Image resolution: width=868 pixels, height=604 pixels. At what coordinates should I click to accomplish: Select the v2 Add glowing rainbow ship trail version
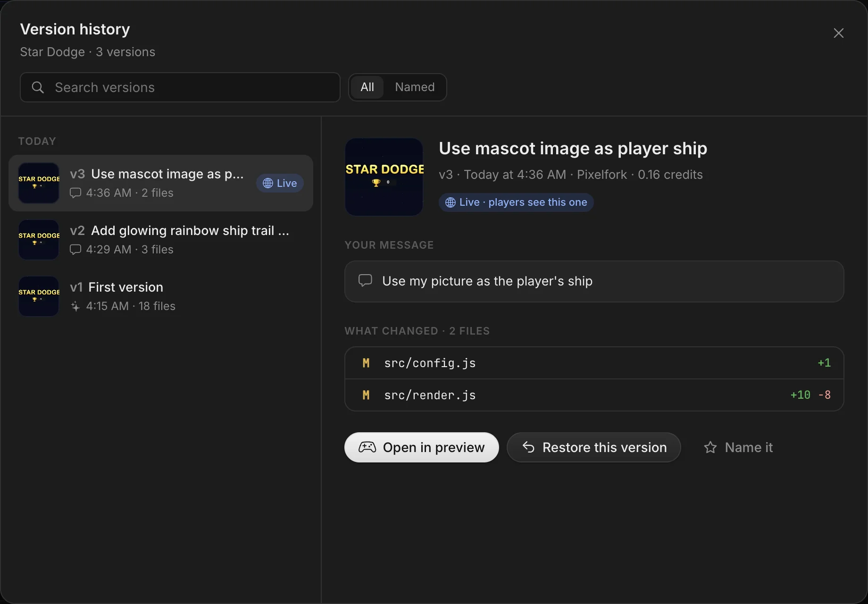tap(161, 240)
